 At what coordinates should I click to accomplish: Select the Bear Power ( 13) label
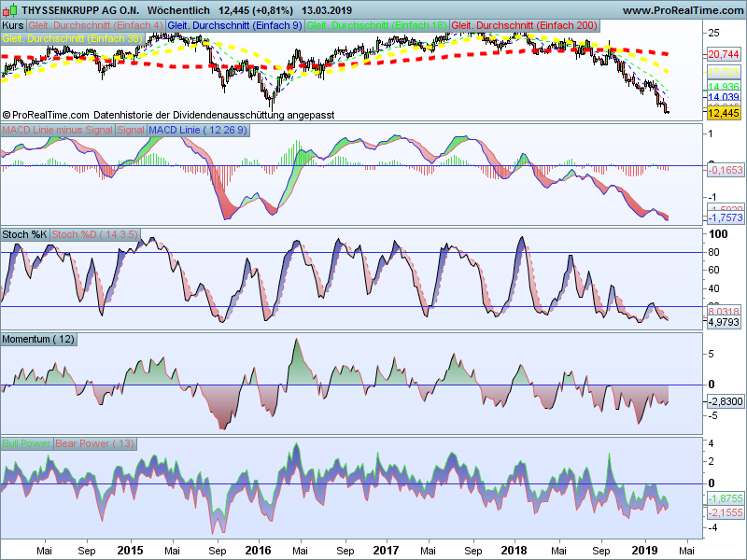click(x=95, y=443)
